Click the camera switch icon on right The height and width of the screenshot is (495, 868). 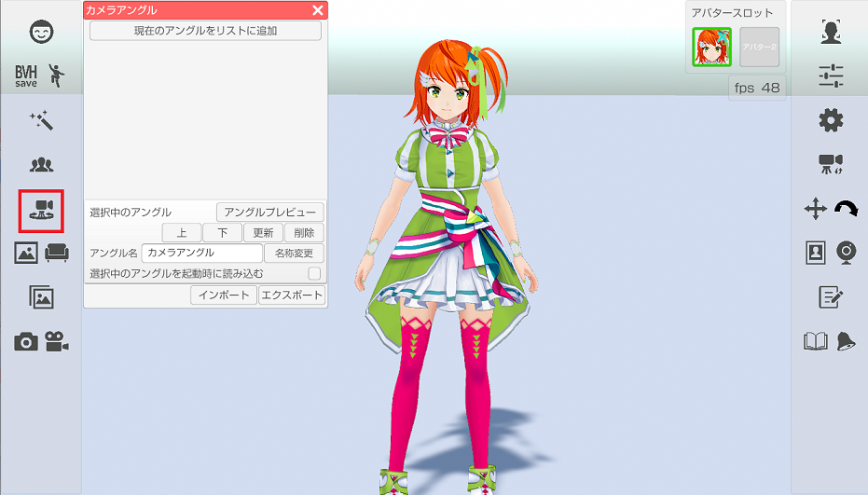pos(831,164)
